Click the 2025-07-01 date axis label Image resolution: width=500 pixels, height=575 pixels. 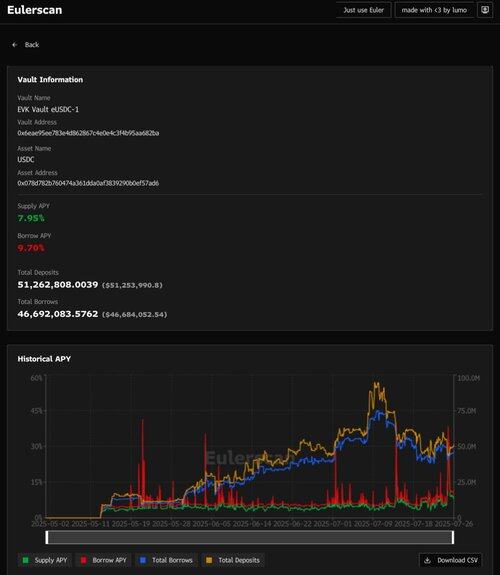click(333, 524)
